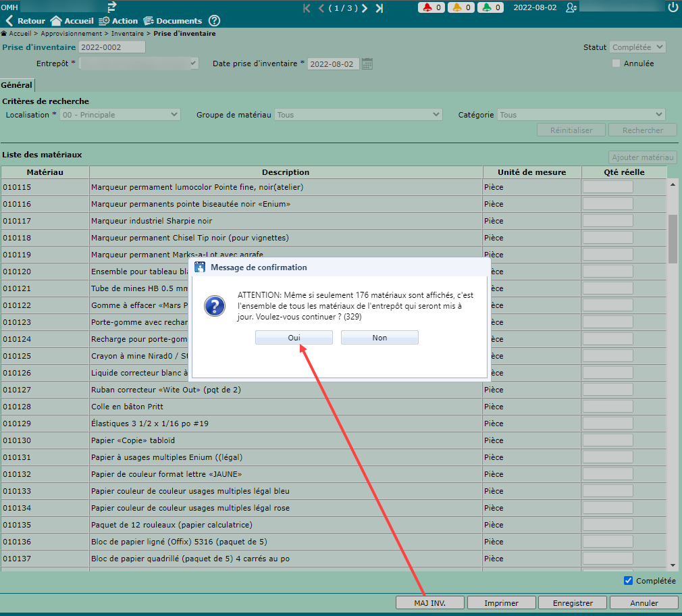Image resolution: width=682 pixels, height=616 pixels.
Task: Expand the Statut dropdown
Action: point(637,47)
